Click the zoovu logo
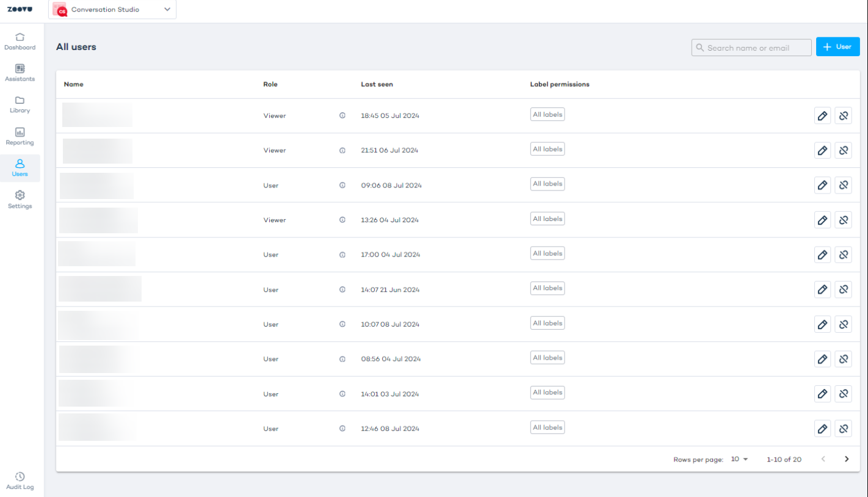Screen dimensions: 868x497 pyautogui.click(x=20, y=10)
